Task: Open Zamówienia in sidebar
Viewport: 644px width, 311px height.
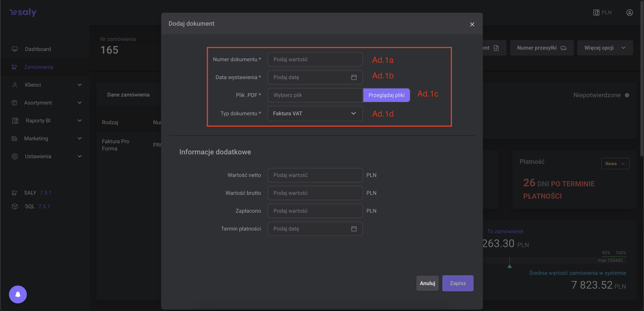Action: click(38, 67)
